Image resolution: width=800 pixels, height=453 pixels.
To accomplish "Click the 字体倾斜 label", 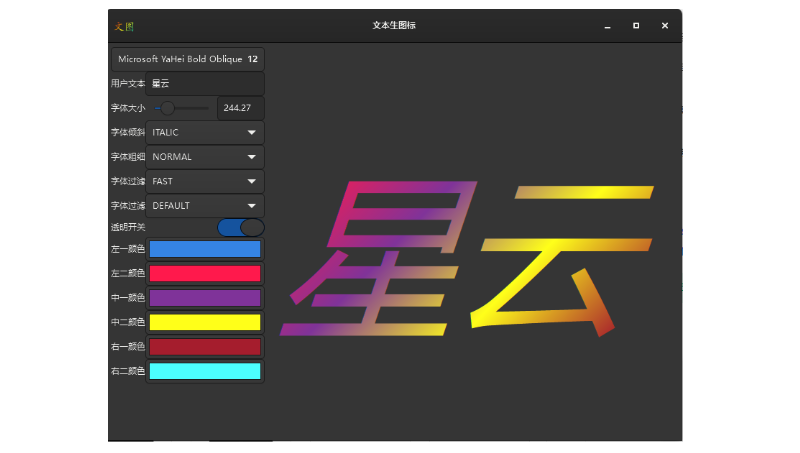I will [128, 133].
